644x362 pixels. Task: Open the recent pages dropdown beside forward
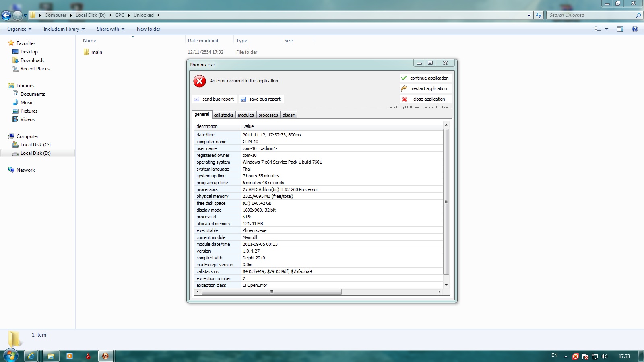[25, 16]
